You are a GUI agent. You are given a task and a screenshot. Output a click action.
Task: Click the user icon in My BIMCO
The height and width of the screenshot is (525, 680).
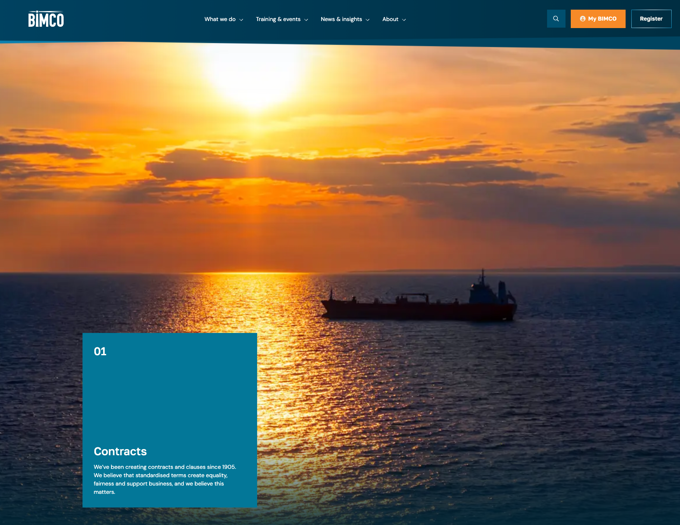pos(583,19)
